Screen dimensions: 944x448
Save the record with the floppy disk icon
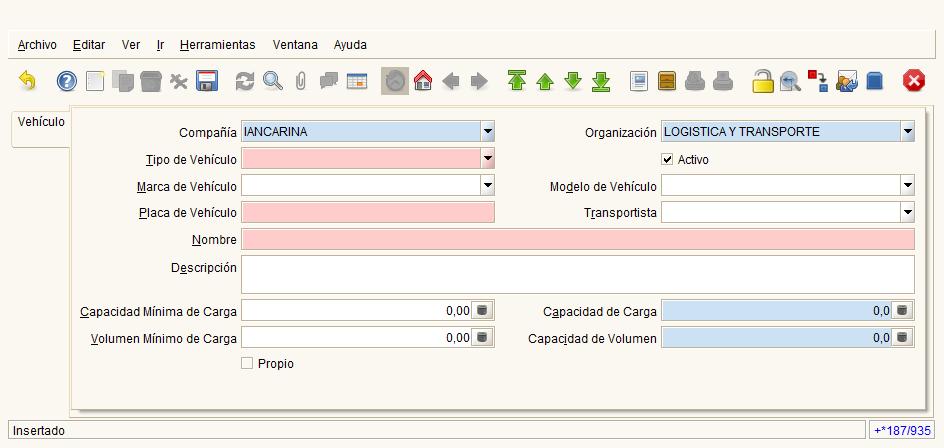[x=207, y=81]
